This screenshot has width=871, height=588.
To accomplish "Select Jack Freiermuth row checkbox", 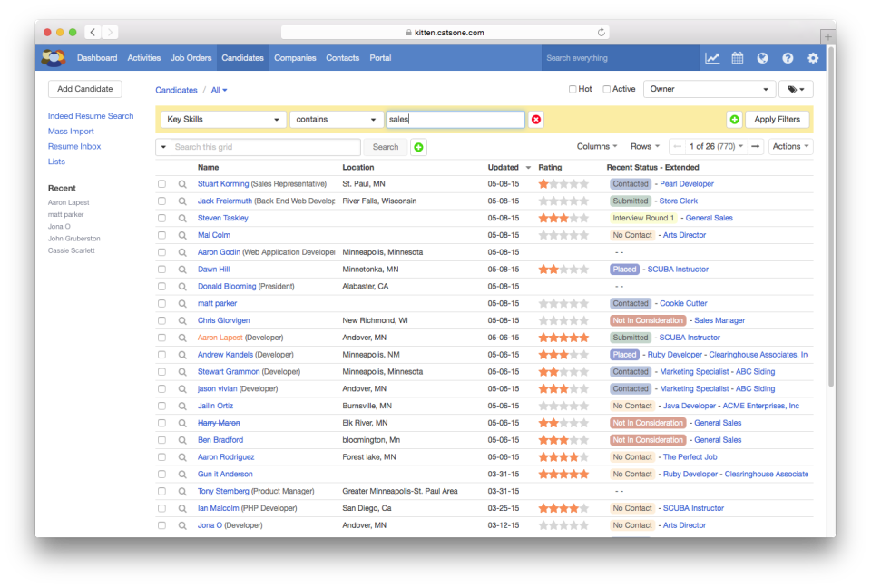I will click(161, 201).
